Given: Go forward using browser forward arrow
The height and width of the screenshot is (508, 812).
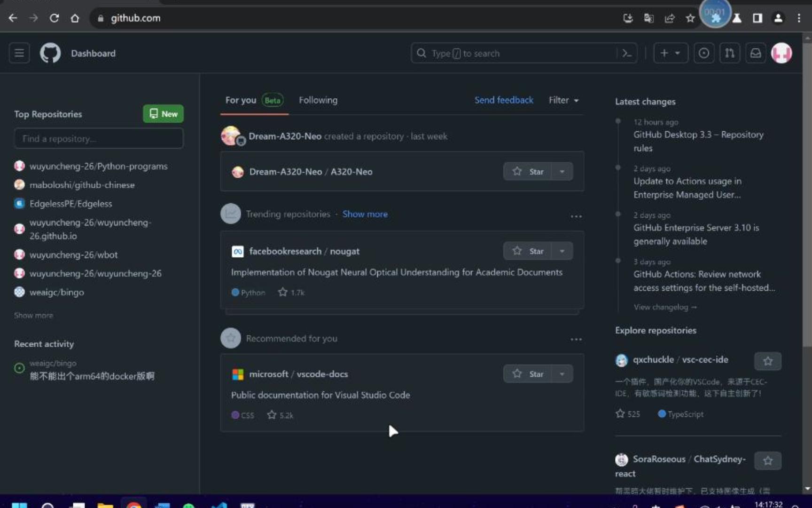Looking at the screenshot, I should point(33,18).
